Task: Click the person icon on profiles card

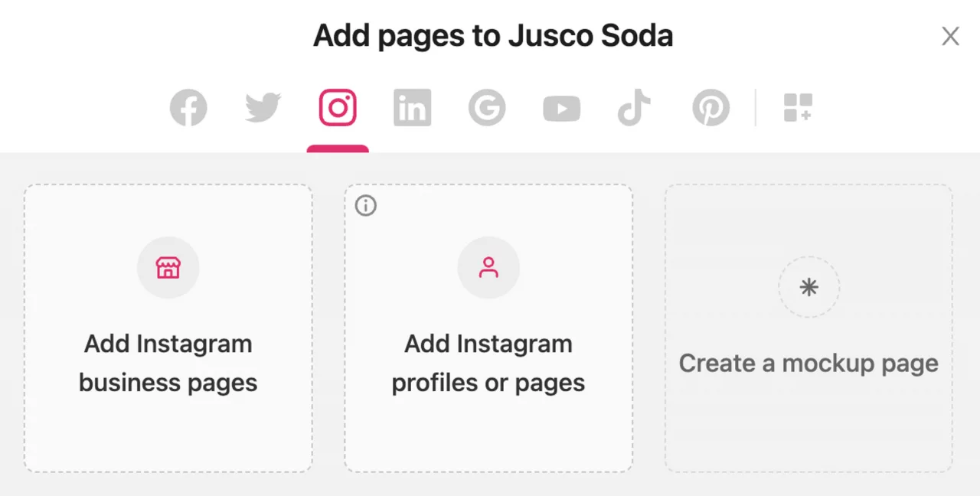Action: point(488,268)
